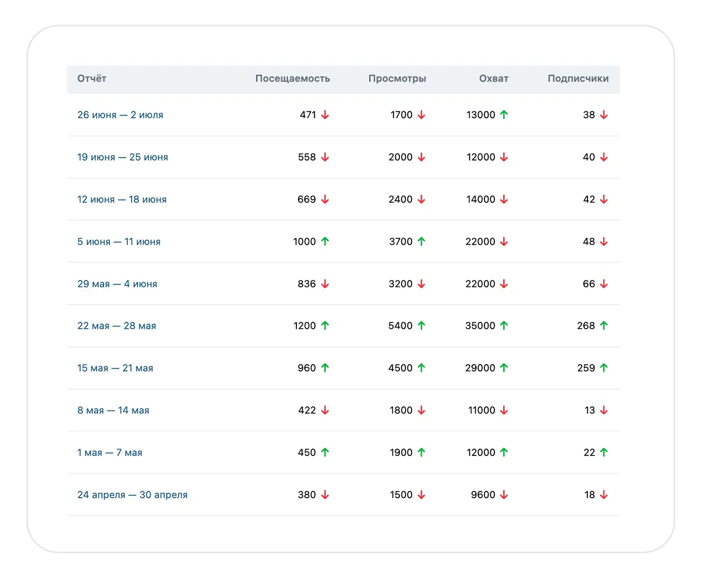Click the Охват column header

point(493,79)
